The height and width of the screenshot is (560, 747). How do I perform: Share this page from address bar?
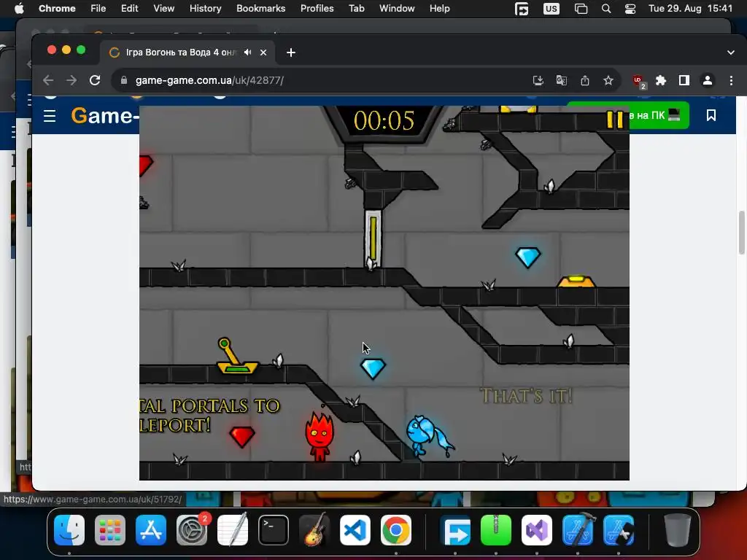[584, 80]
